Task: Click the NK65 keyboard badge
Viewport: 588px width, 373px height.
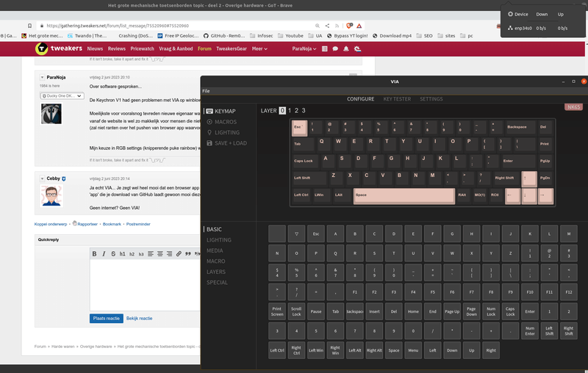Action: click(x=573, y=107)
